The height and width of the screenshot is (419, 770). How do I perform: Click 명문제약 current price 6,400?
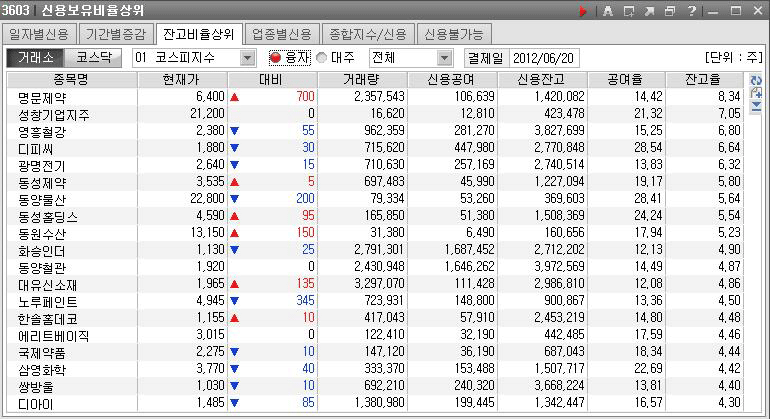tap(210, 97)
